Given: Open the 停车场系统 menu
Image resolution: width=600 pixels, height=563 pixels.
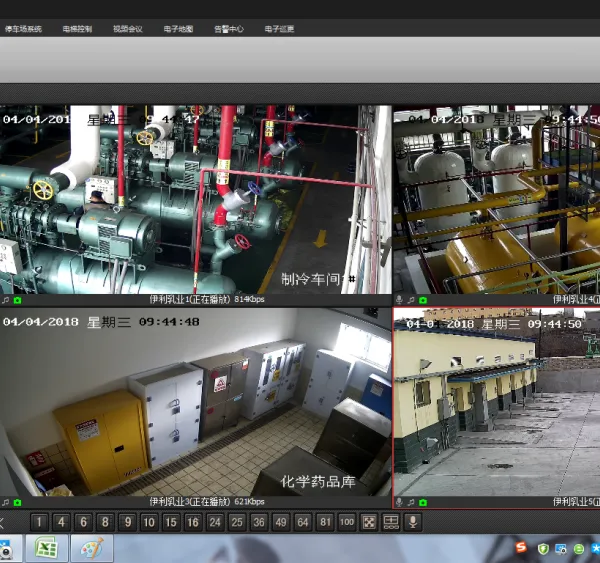Looking at the screenshot, I should (23, 29).
